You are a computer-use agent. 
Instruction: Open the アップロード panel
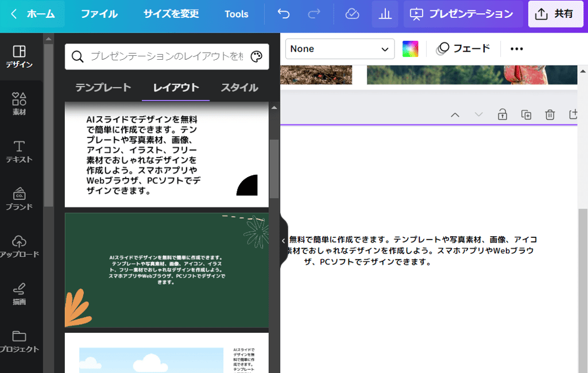(x=19, y=246)
